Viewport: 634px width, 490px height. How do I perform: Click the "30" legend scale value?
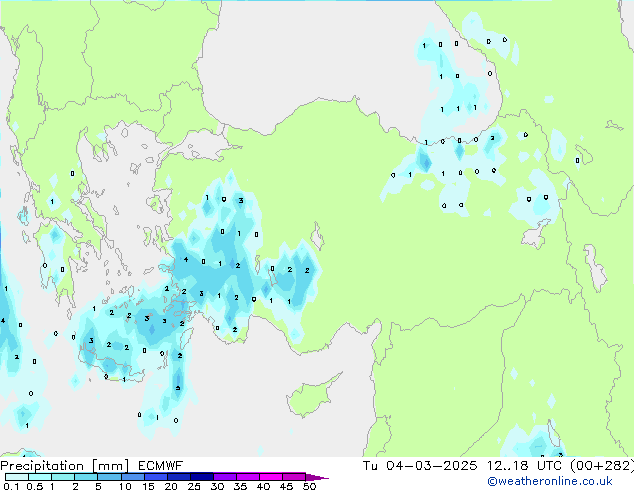[x=217, y=486]
